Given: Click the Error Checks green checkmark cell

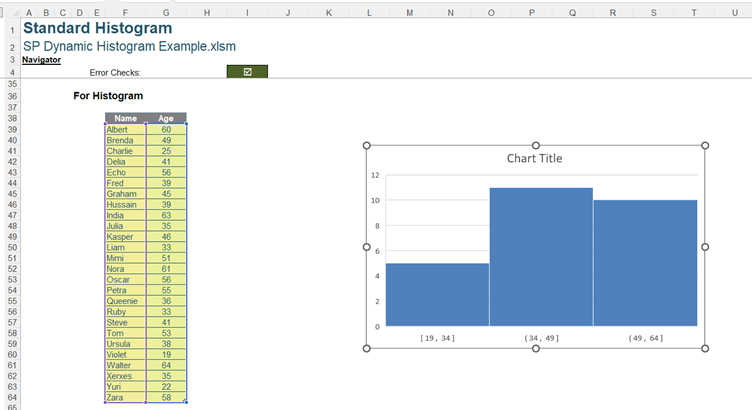Looking at the screenshot, I should (247, 72).
